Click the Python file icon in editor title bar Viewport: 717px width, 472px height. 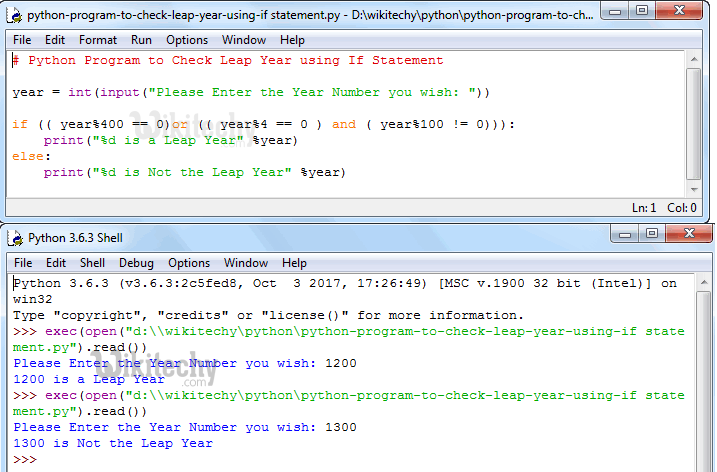click(x=14, y=15)
